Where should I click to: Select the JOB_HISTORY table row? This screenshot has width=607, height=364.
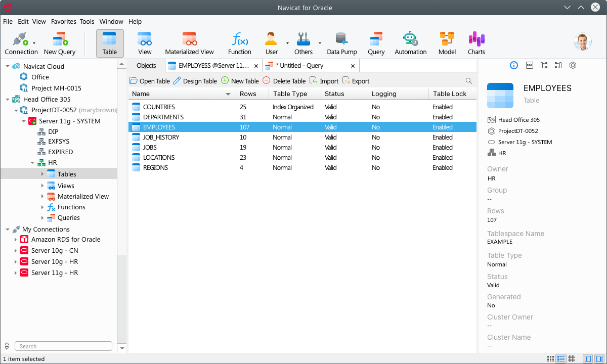(302, 138)
